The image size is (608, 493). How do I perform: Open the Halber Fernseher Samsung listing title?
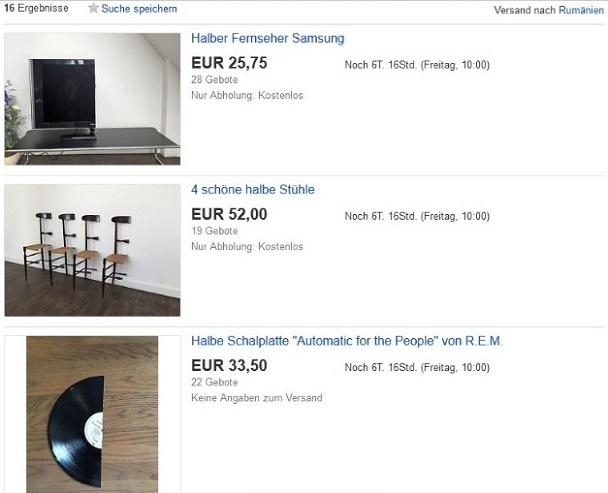click(x=268, y=38)
